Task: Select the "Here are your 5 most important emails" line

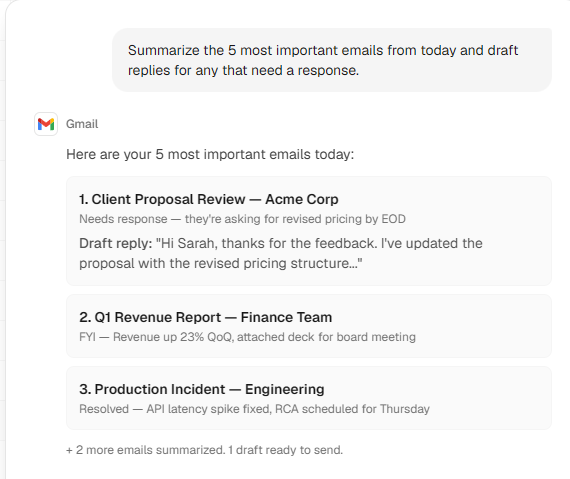Action: pyautogui.click(x=210, y=154)
